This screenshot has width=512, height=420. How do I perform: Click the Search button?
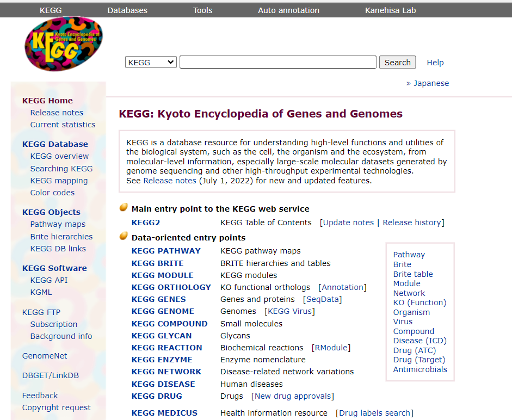[397, 63]
